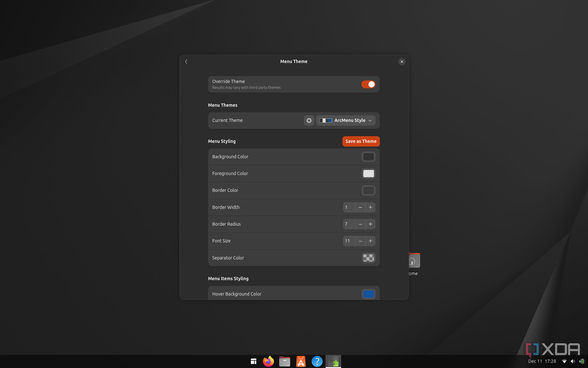Image resolution: width=588 pixels, height=368 pixels.
Task: Go back using the header back arrow
Action: tap(186, 62)
